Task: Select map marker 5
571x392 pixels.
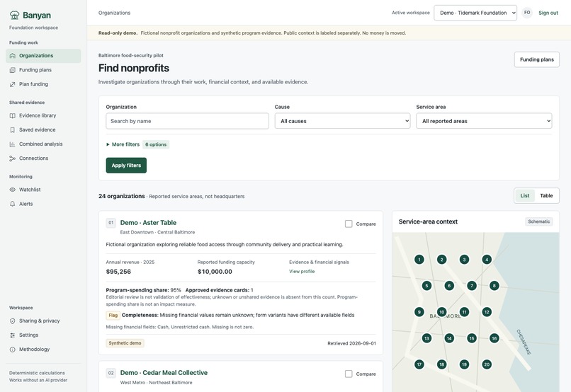Action: (426, 286)
